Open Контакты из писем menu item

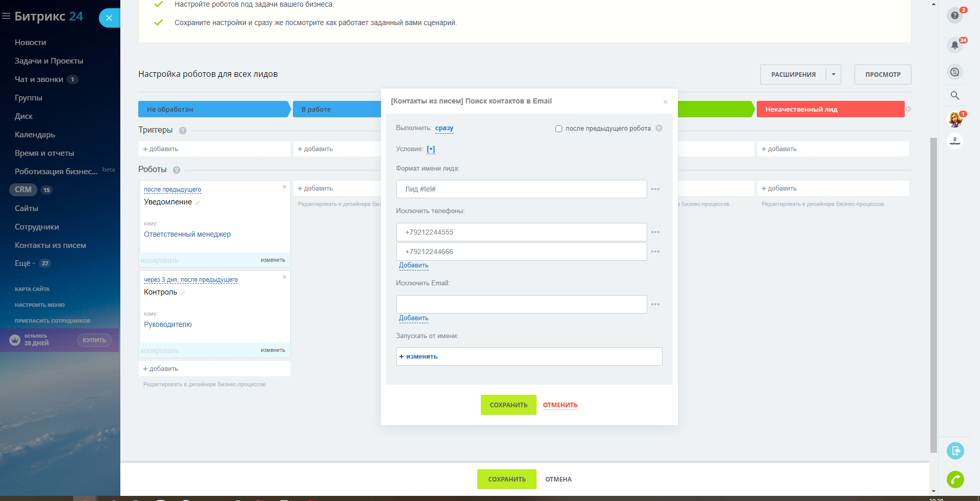click(50, 245)
